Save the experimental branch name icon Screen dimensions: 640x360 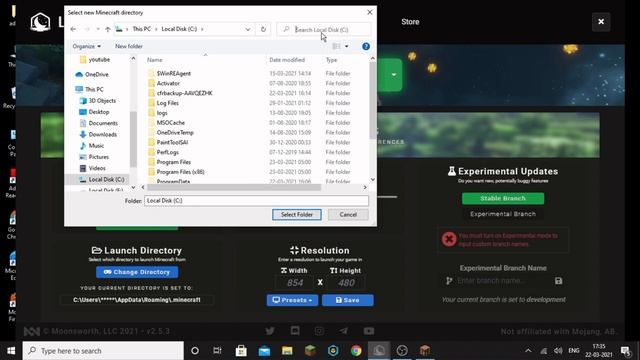click(x=559, y=281)
